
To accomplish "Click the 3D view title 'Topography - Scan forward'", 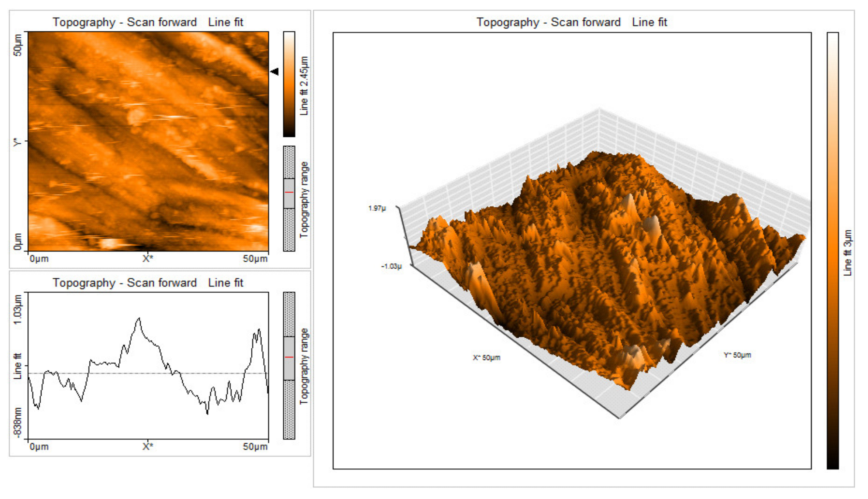I will click(548, 22).
